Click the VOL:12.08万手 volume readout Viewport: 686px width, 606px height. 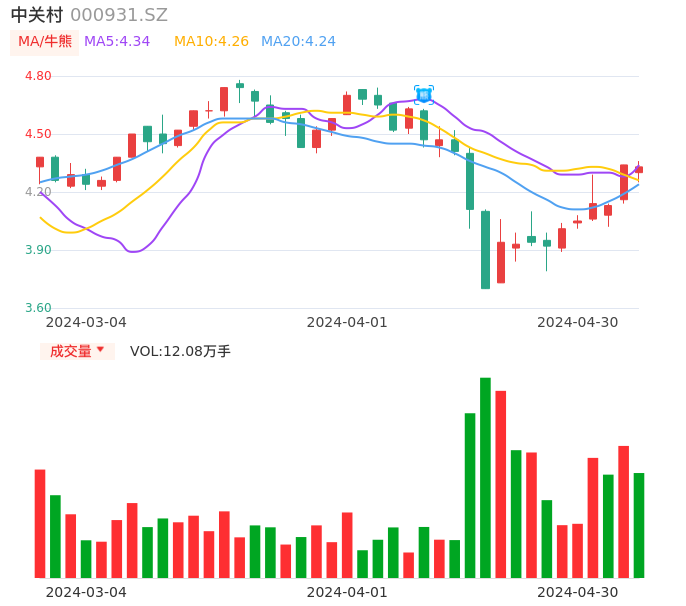tap(180, 351)
